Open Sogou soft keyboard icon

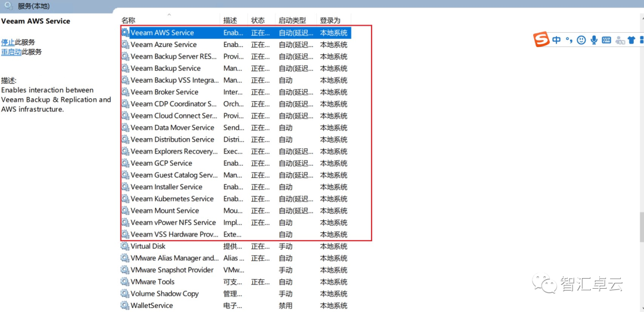click(x=606, y=40)
